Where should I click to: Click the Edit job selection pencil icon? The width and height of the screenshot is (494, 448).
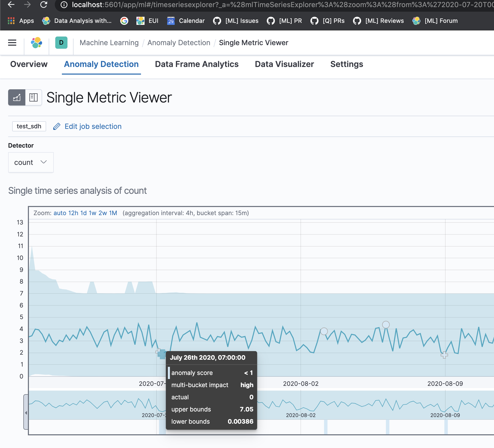(56, 126)
